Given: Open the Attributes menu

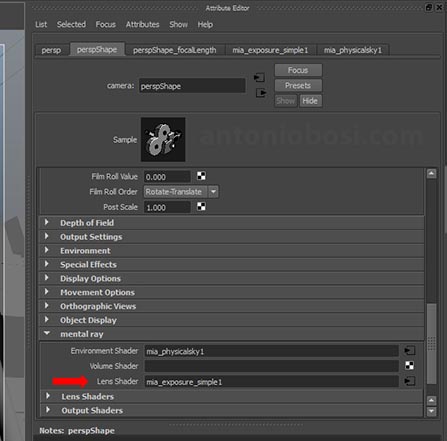Looking at the screenshot, I should (x=142, y=24).
